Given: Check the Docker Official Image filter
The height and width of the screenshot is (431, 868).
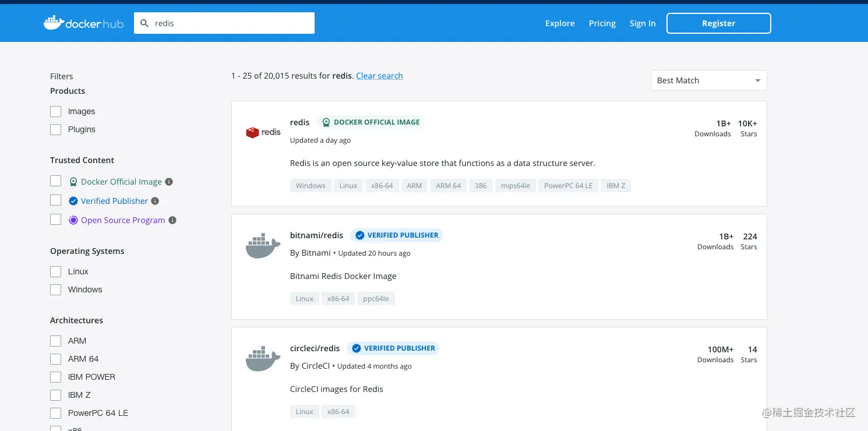Looking at the screenshot, I should [56, 181].
